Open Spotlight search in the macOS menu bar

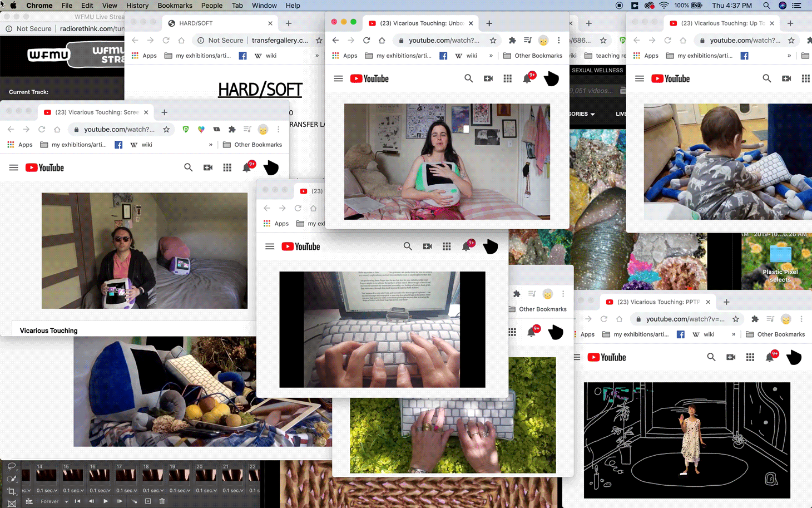coord(766,6)
